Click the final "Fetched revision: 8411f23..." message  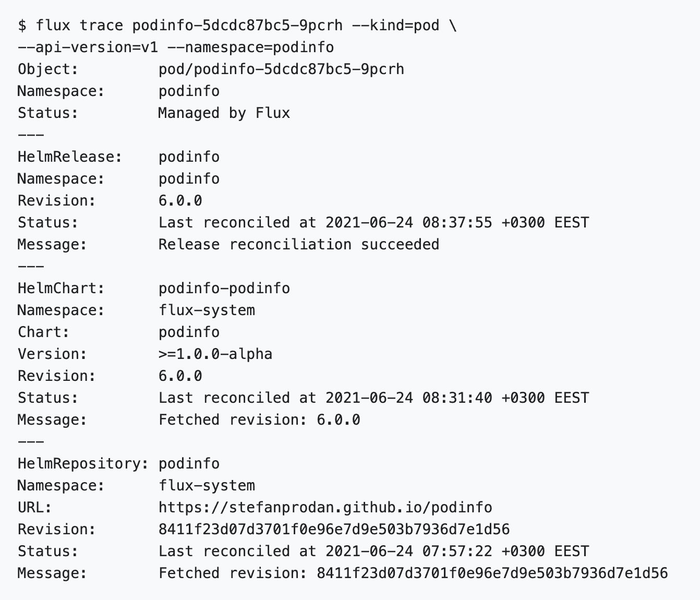click(x=413, y=573)
